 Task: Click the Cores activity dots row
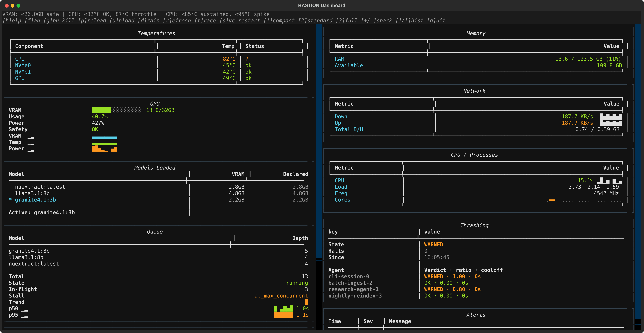584,200
